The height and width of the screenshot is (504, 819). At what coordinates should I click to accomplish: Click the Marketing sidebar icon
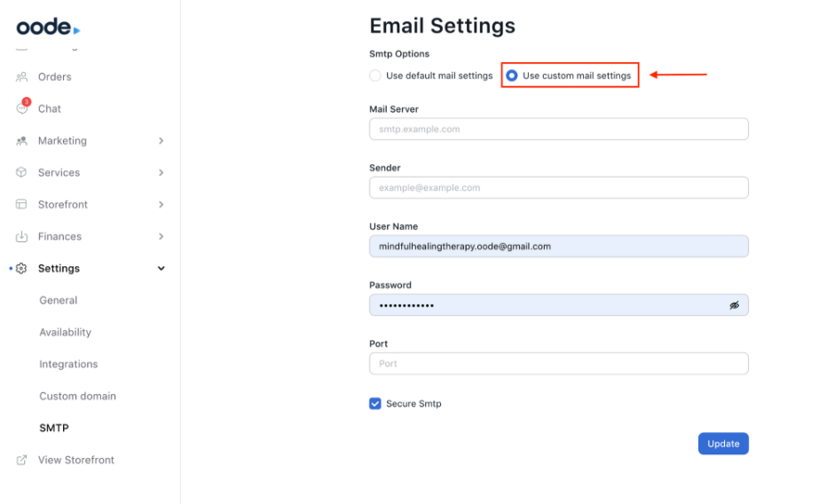tap(22, 141)
